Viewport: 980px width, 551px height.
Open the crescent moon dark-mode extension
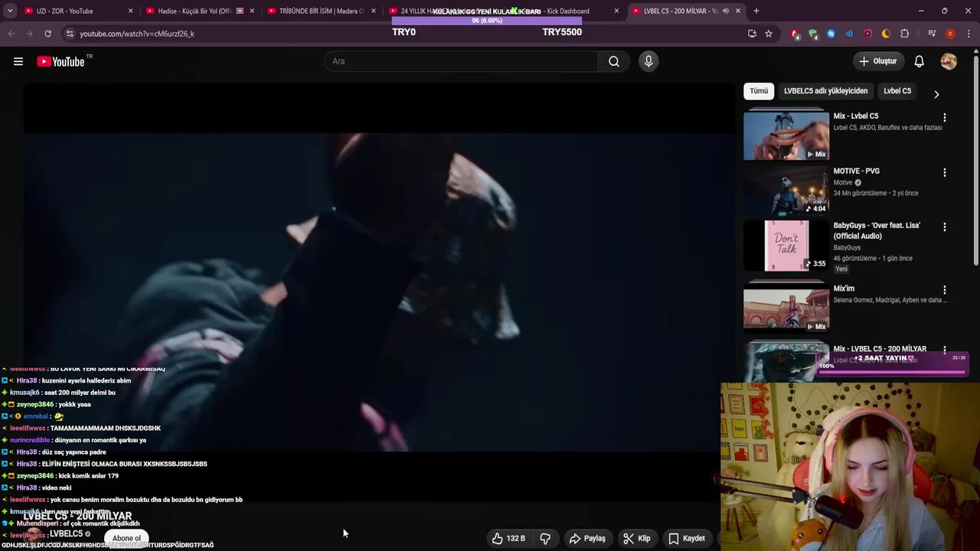click(x=886, y=34)
